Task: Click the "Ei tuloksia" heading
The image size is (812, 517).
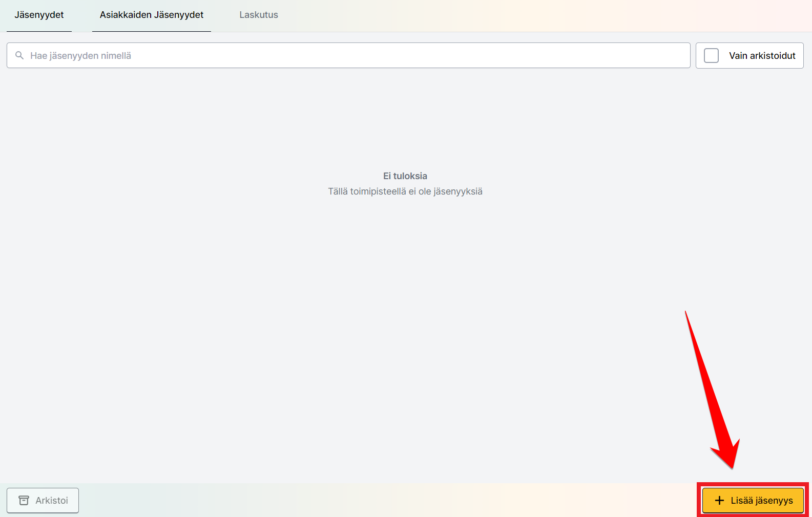Action: 405,176
